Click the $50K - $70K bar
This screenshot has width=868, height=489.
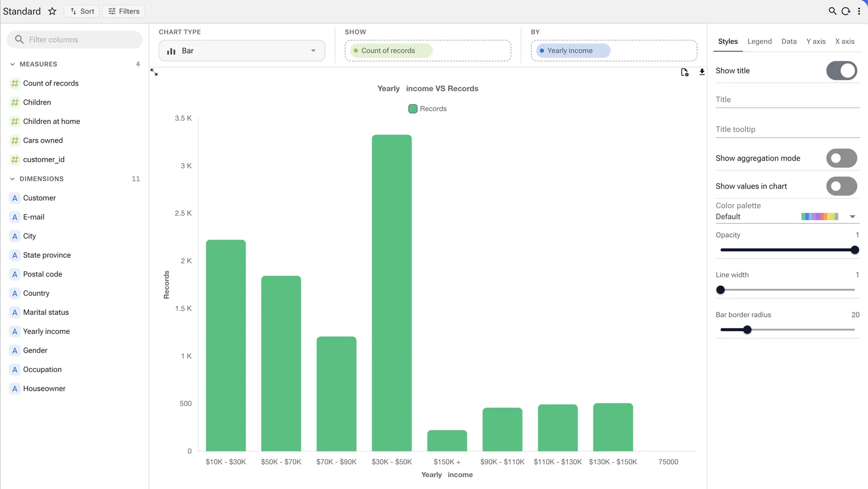(x=281, y=363)
